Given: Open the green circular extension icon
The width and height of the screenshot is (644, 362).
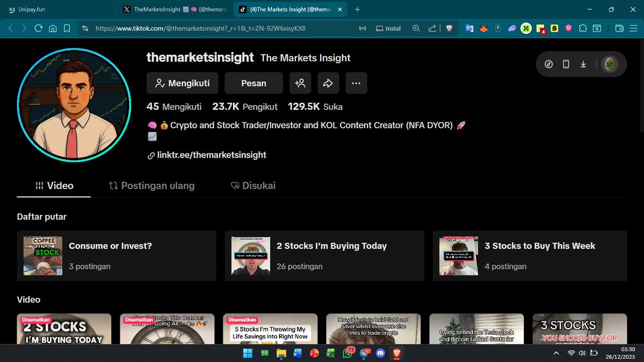Looking at the screenshot, I should click(x=526, y=28).
